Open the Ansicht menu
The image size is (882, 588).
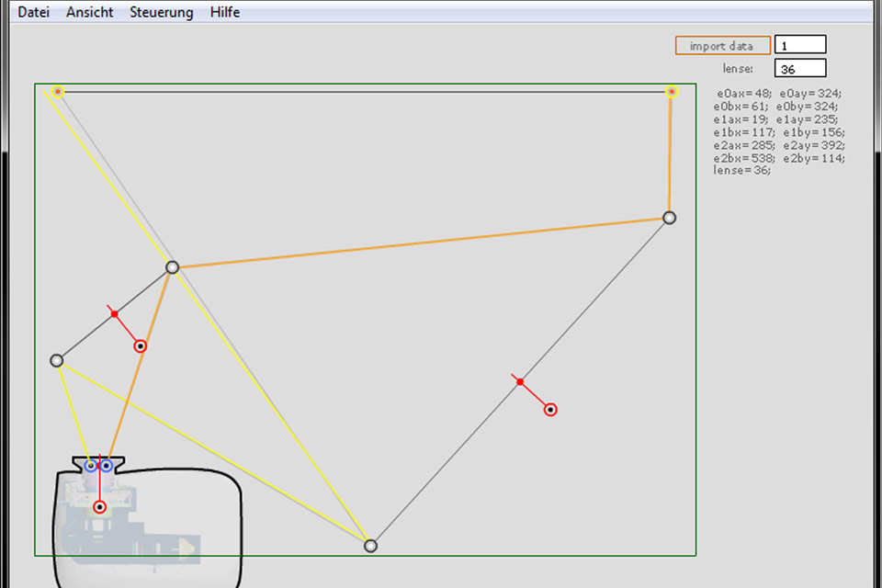tap(90, 12)
